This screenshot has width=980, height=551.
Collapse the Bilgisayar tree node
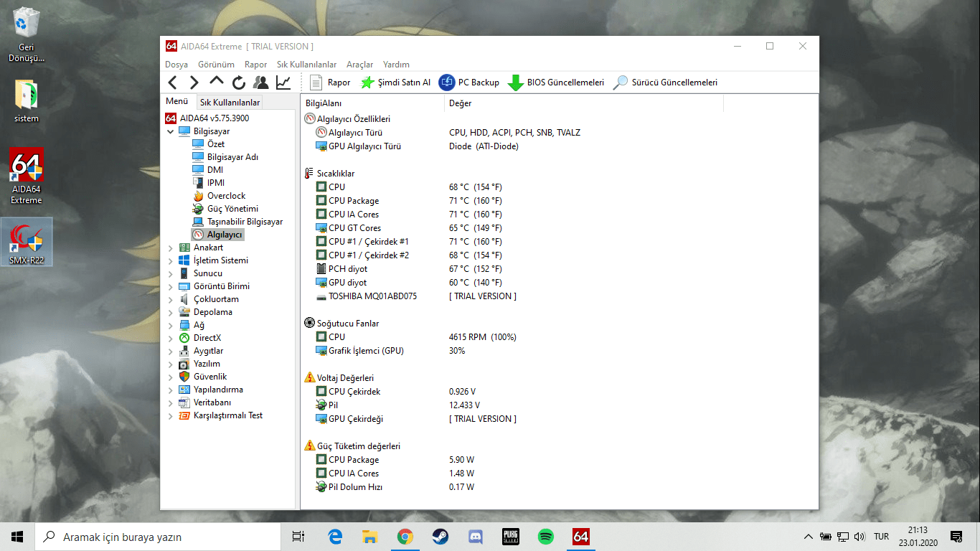[170, 131]
